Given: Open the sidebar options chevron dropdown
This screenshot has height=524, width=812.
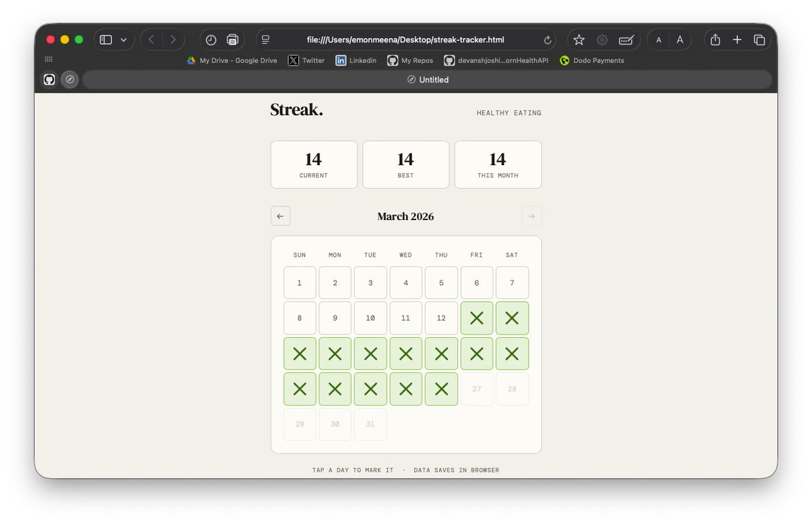Looking at the screenshot, I should pyautogui.click(x=124, y=40).
